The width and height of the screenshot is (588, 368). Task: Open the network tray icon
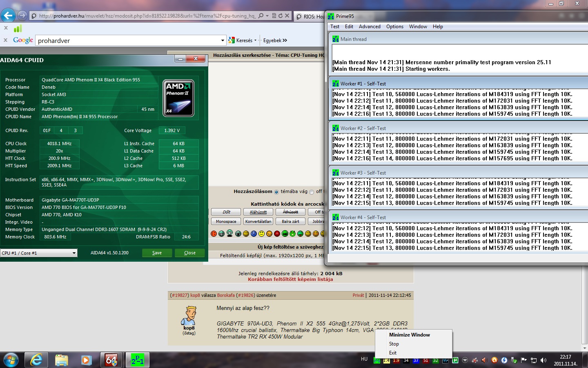(x=534, y=360)
